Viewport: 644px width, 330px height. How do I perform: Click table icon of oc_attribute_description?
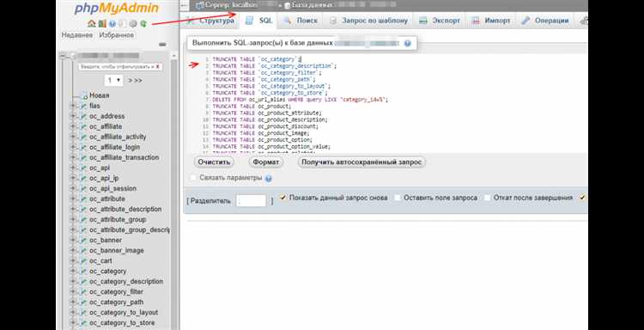[x=84, y=209]
